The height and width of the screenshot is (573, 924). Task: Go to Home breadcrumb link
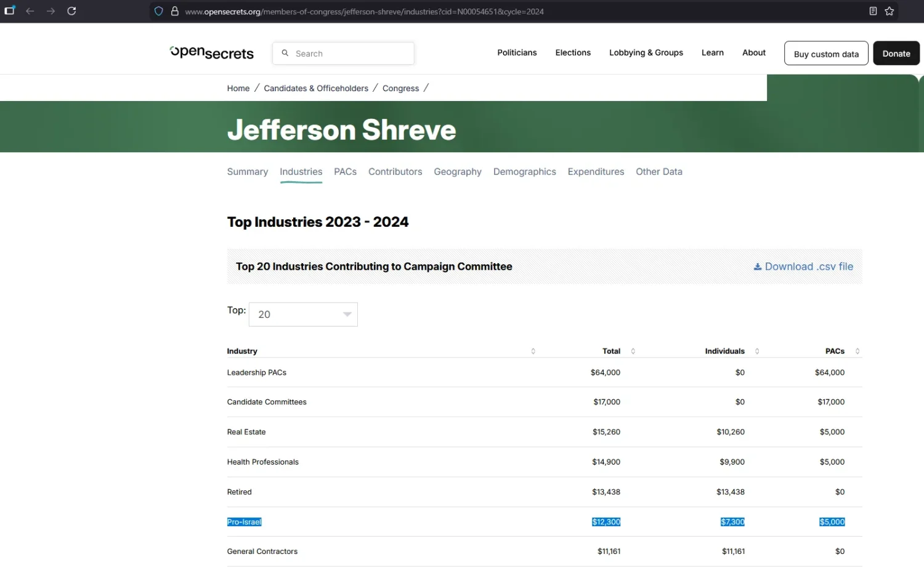pos(238,89)
